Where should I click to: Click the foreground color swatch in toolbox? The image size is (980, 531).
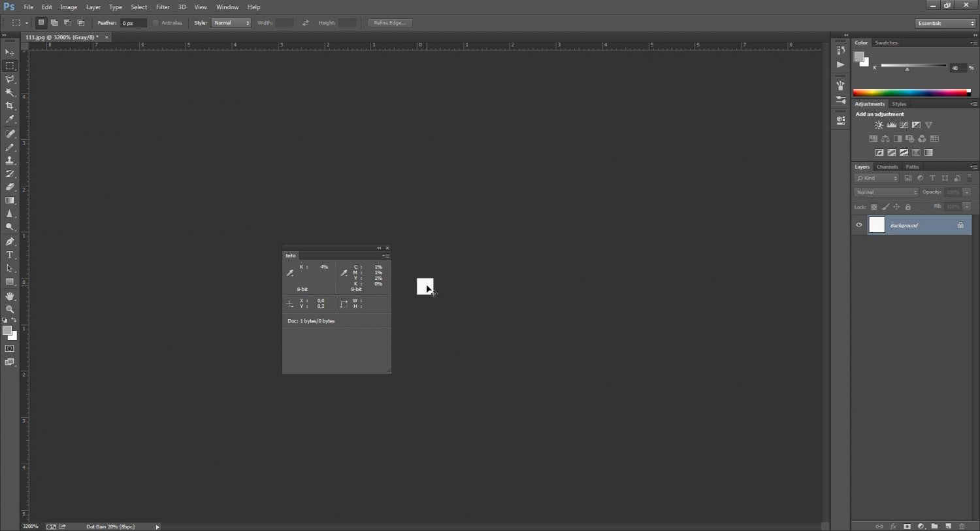[7, 331]
